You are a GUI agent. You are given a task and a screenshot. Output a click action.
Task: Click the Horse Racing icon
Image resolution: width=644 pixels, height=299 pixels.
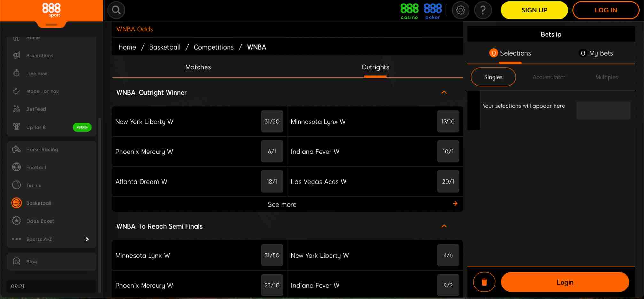coord(17,149)
